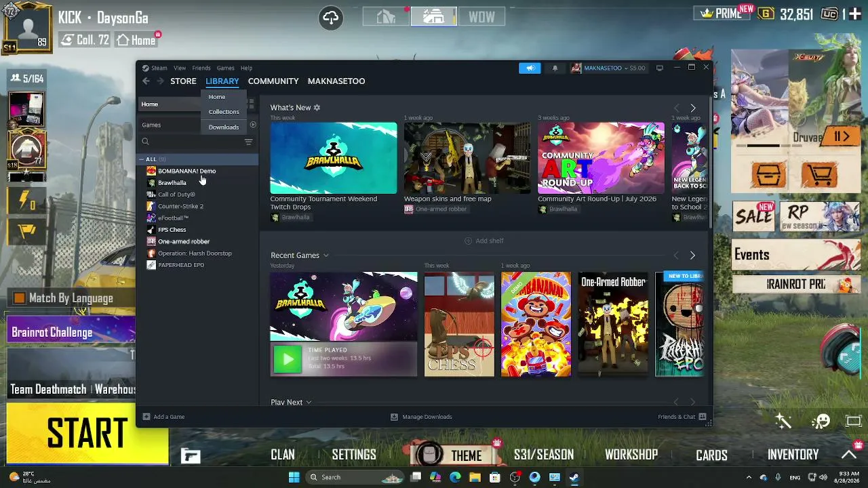
Task: Click the yellow START button in the game
Action: pos(87,434)
